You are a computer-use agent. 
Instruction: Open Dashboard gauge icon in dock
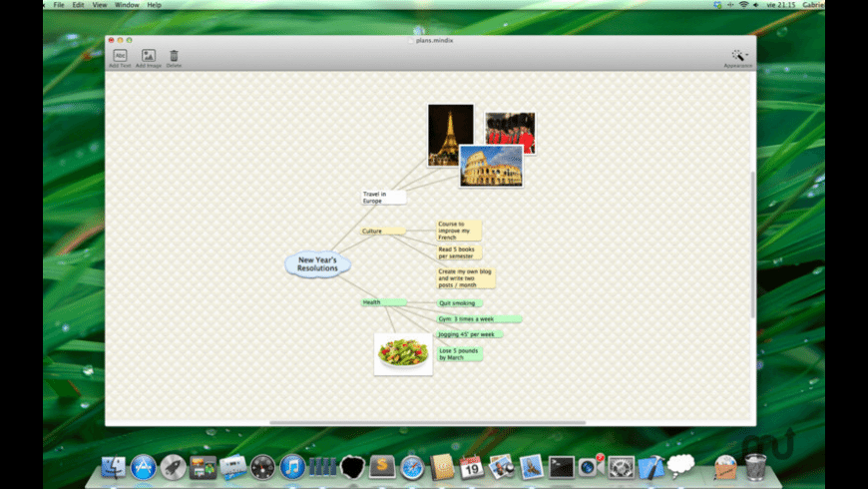pyautogui.click(x=262, y=467)
